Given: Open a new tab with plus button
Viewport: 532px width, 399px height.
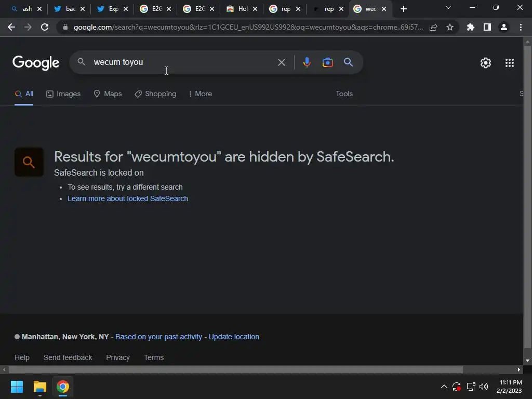Looking at the screenshot, I should (403, 9).
